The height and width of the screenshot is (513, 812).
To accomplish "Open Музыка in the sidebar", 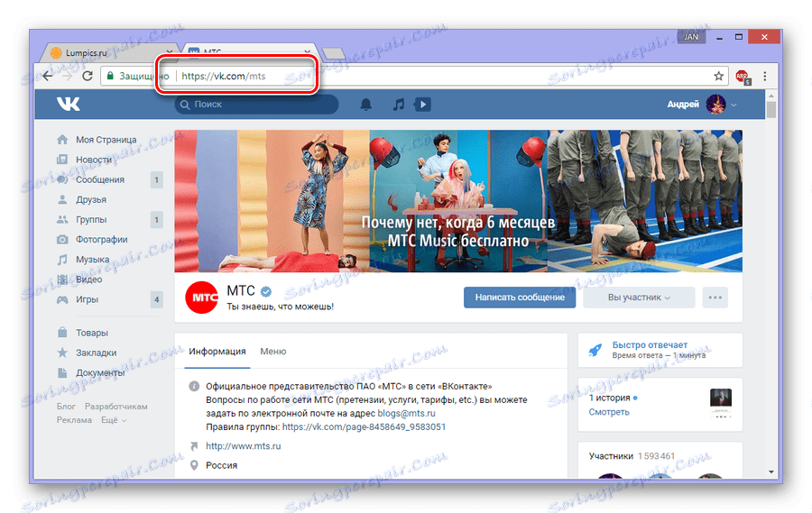I will click(x=92, y=260).
